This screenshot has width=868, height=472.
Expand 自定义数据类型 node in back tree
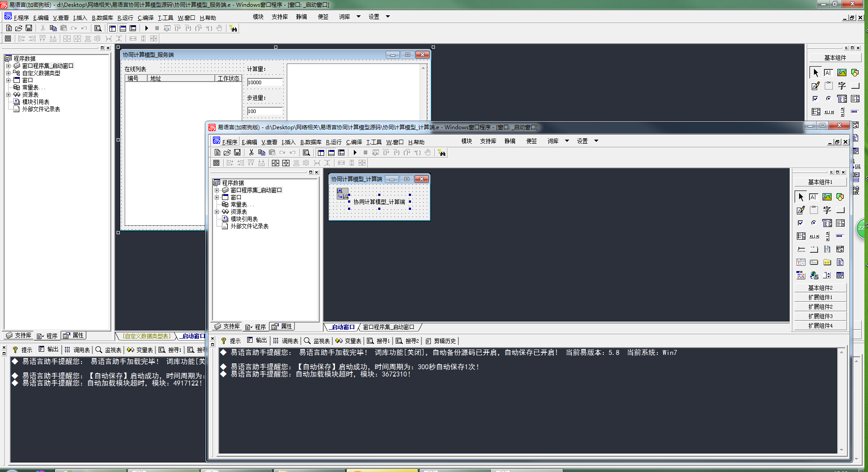coord(8,73)
